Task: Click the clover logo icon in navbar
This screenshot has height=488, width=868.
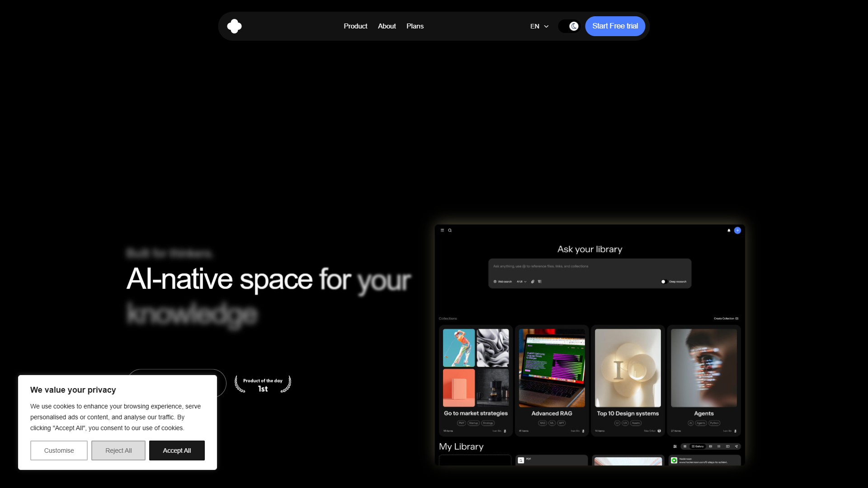Action: point(234,26)
